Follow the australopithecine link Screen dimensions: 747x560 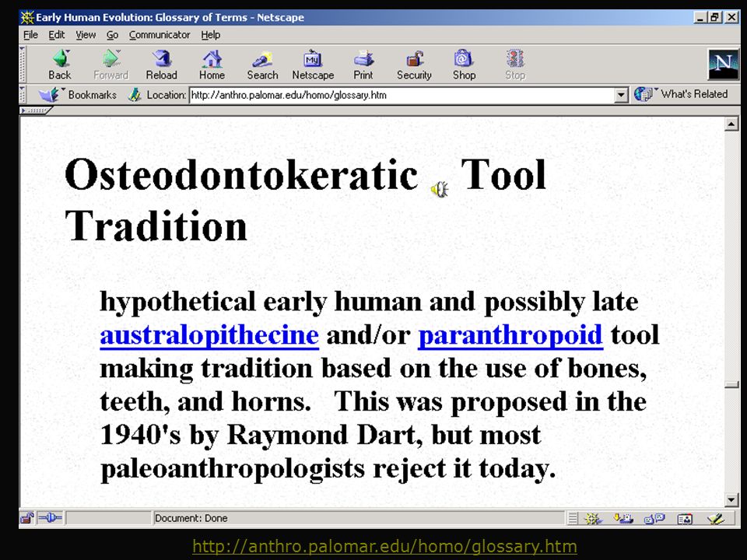coord(209,335)
